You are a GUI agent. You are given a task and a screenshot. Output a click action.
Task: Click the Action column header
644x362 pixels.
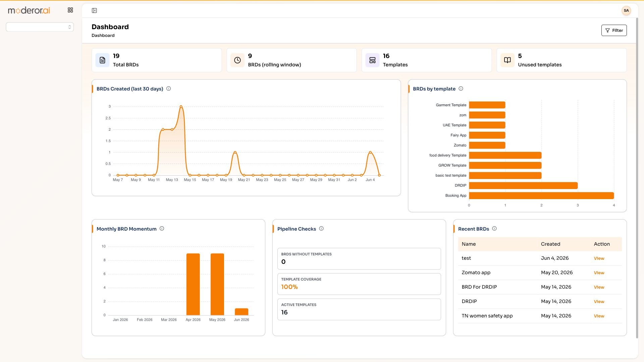[602, 244]
